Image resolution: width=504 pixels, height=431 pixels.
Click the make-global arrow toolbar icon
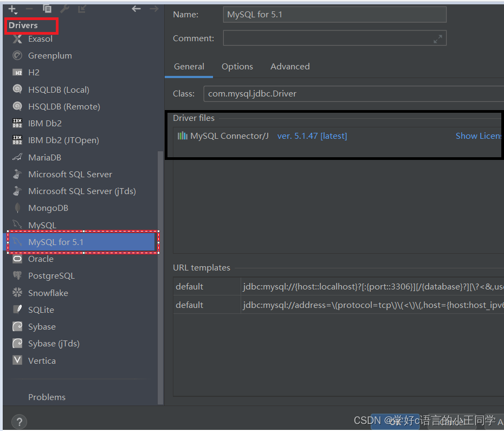coord(82,9)
